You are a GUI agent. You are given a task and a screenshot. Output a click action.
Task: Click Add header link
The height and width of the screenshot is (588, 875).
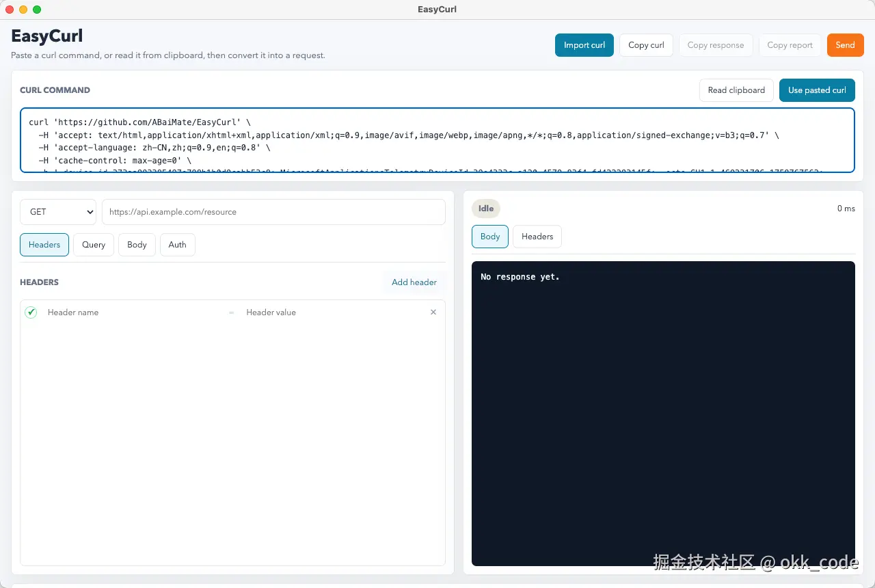point(414,282)
